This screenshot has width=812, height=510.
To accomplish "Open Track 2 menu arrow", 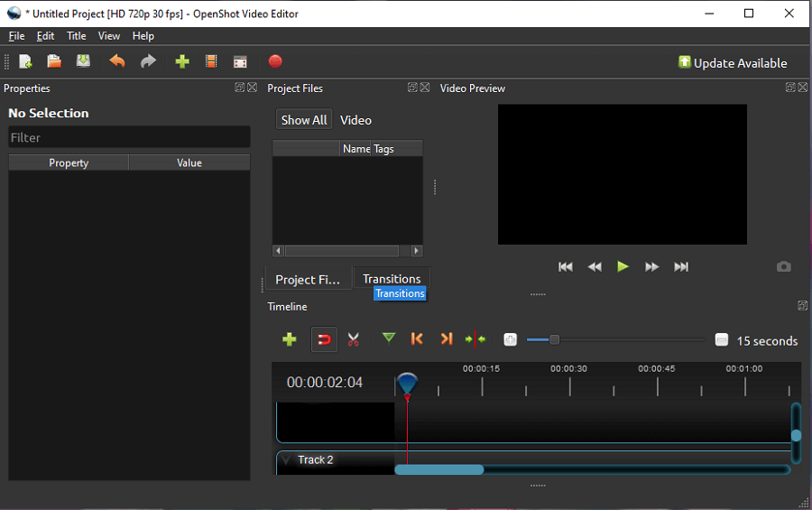I will pyautogui.click(x=286, y=459).
